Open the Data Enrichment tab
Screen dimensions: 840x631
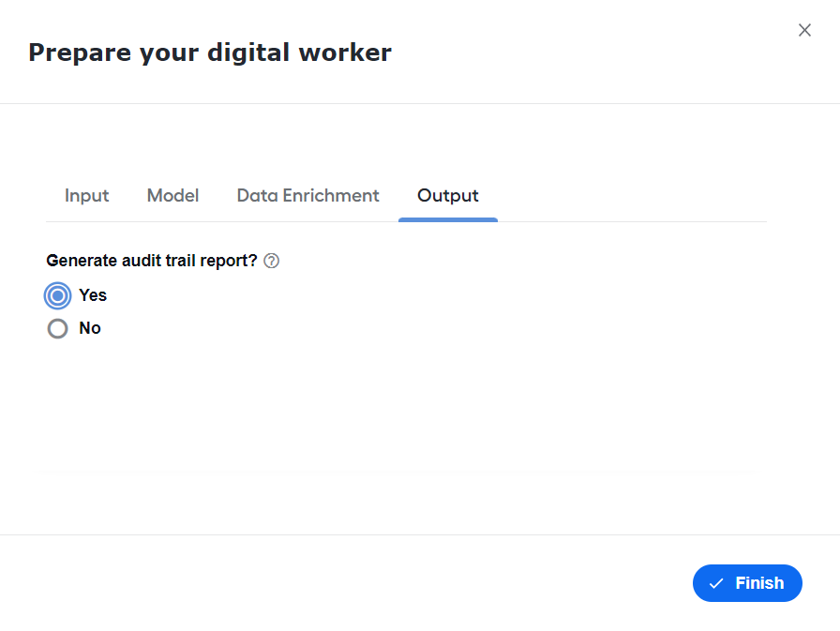tap(307, 196)
